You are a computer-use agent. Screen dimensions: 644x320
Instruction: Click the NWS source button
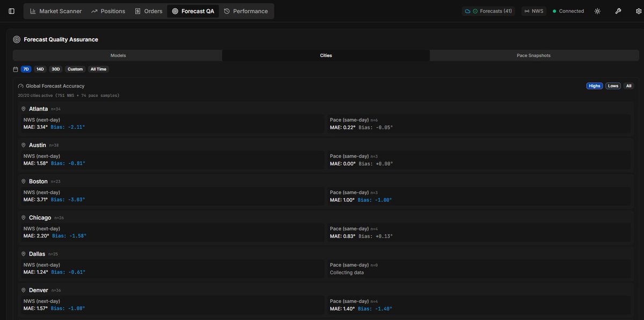coord(533,11)
